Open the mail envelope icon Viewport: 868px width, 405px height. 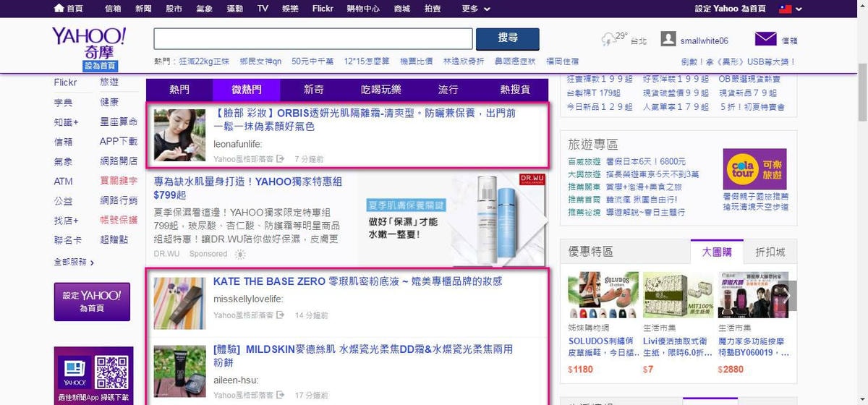point(765,39)
